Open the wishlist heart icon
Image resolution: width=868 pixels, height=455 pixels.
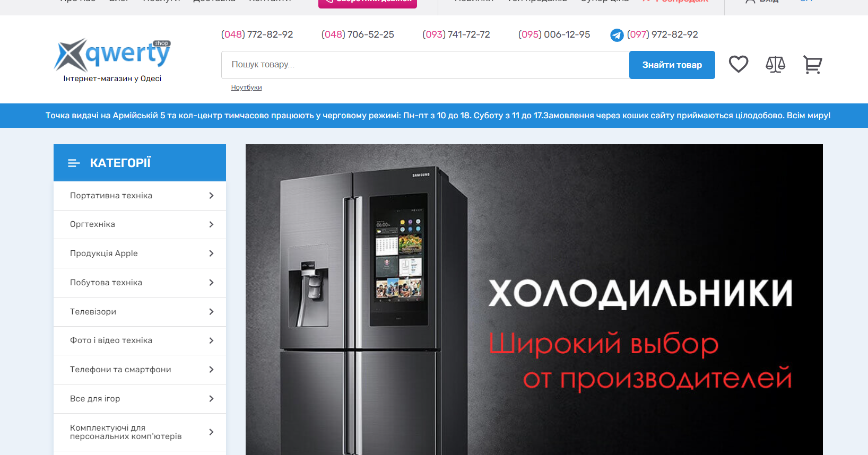coord(738,64)
